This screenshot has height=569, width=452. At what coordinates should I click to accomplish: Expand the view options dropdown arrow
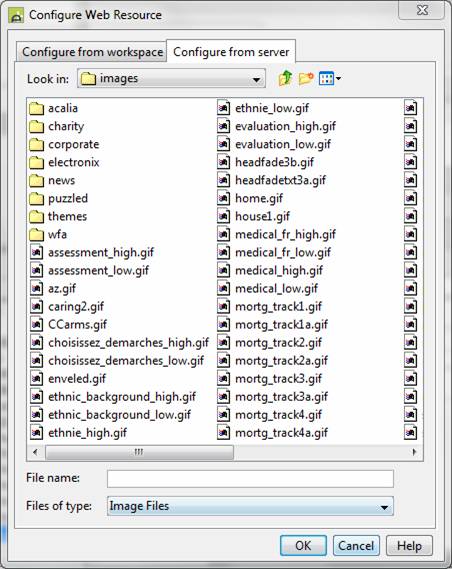click(x=338, y=78)
